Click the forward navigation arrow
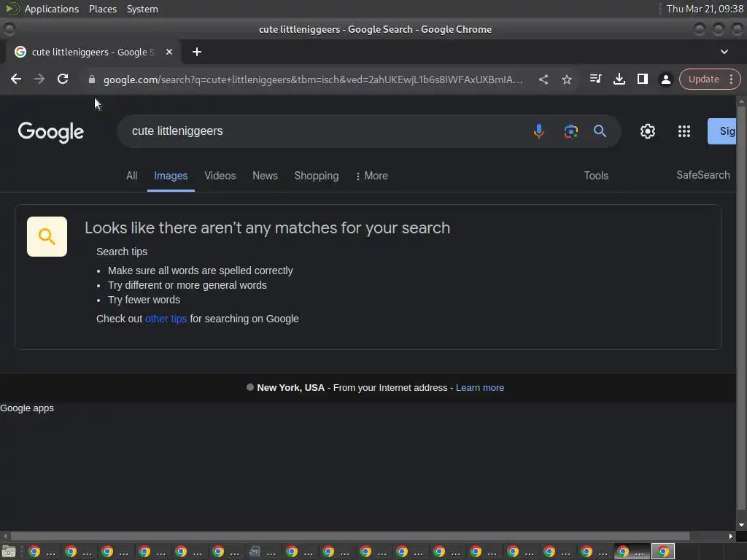Image resolution: width=747 pixels, height=560 pixels. pyautogui.click(x=39, y=79)
